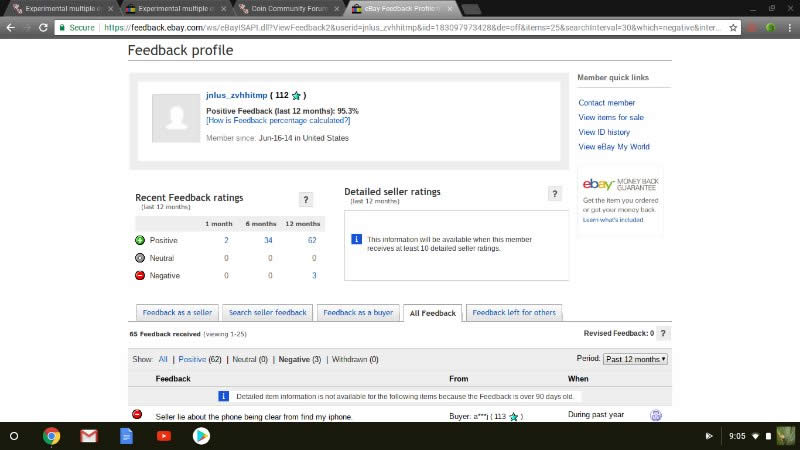
Task: Select the Feedback left for others tab
Action: point(514,313)
